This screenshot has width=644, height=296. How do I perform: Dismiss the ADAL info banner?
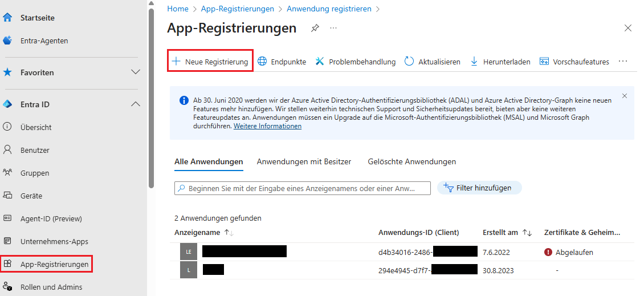(x=625, y=96)
